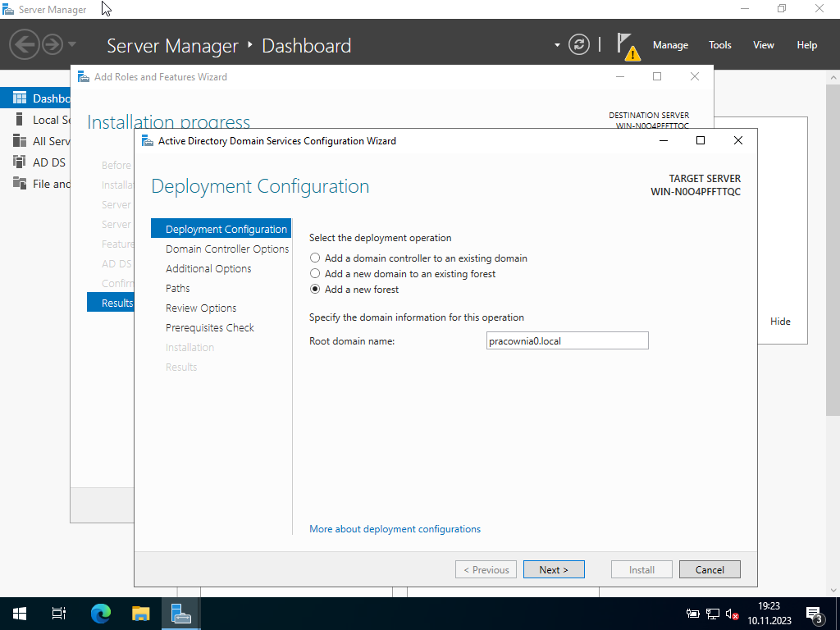This screenshot has height=630, width=840.
Task: Launch Microsoft Edge from the taskbar
Action: click(101, 614)
